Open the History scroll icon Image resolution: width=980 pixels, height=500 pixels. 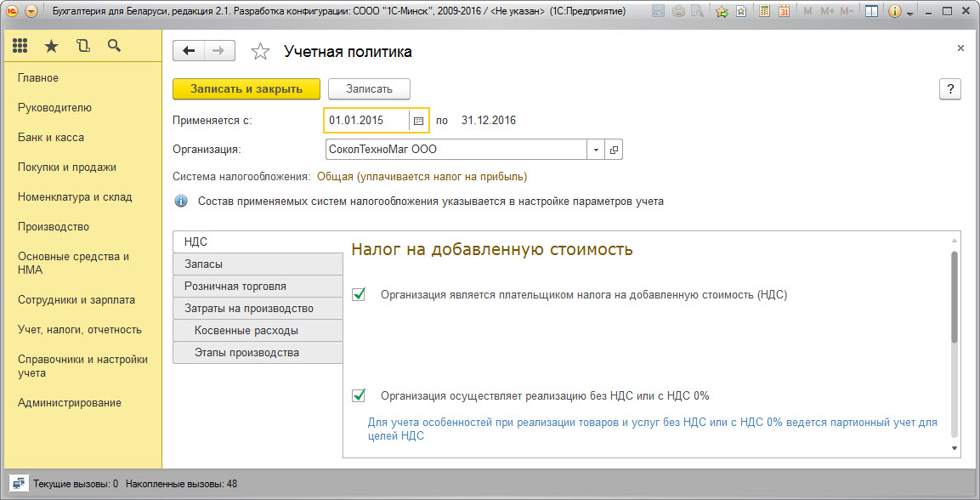pos(82,47)
